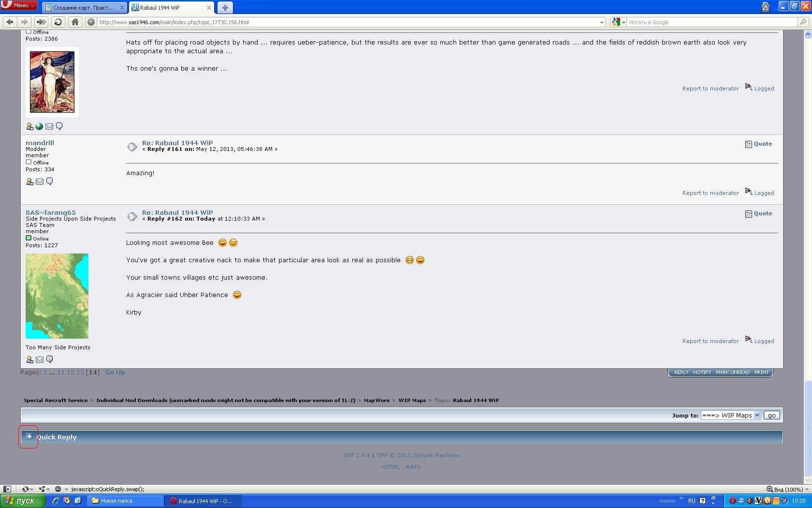Open SAS~farang65's profile name link

tap(51, 212)
